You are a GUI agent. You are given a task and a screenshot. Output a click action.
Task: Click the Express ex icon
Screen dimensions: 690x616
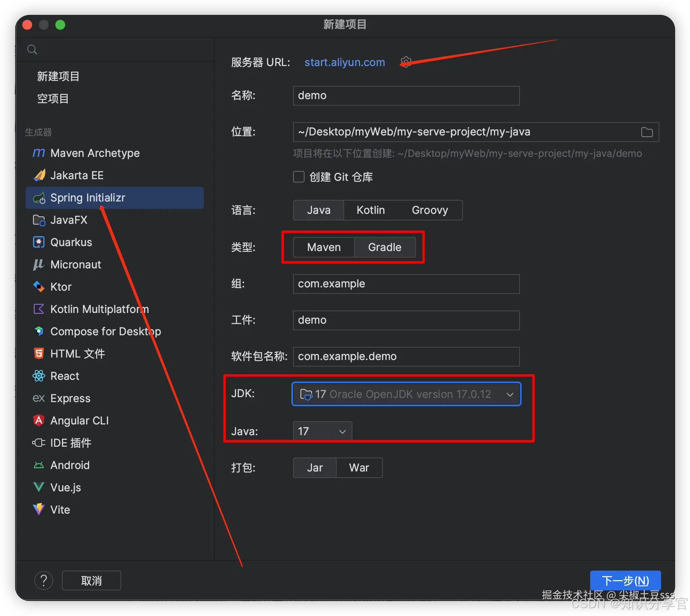[39, 398]
